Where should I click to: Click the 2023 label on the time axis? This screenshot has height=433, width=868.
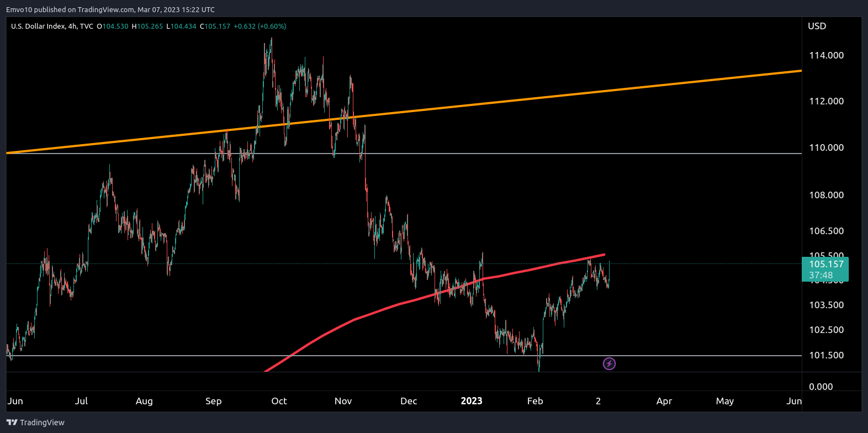[472, 401]
